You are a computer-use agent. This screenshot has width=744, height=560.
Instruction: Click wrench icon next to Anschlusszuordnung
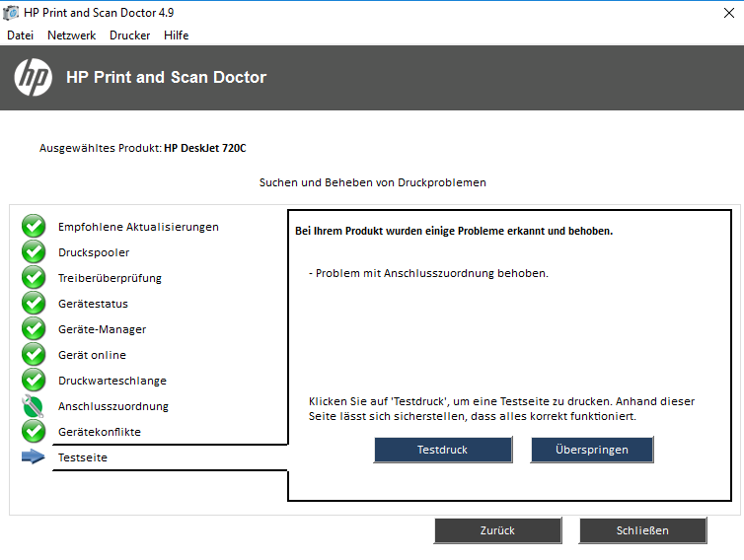click(34, 406)
